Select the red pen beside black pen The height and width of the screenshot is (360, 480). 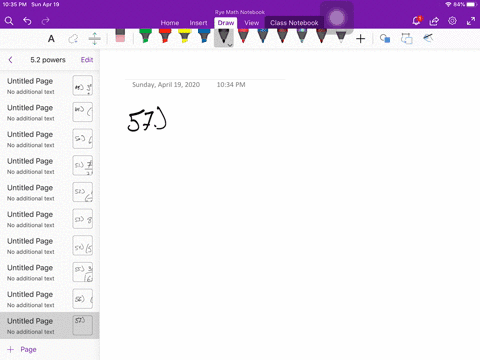(243, 36)
